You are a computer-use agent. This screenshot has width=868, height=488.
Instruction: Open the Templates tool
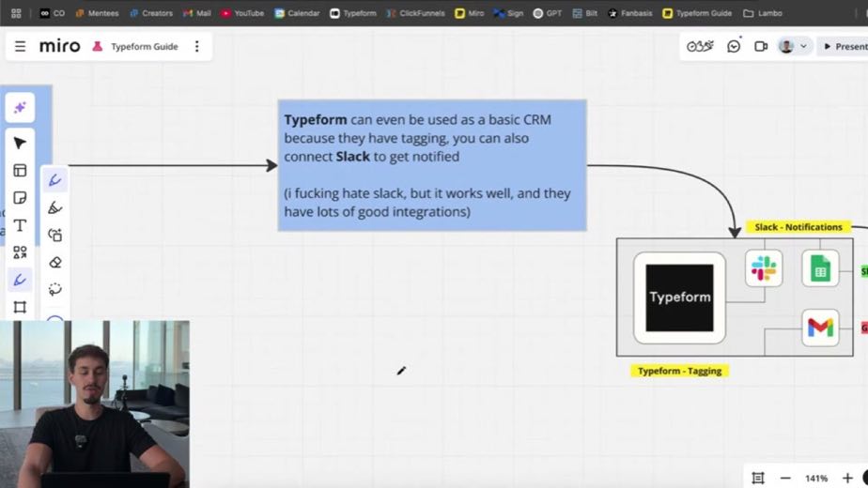20,171
